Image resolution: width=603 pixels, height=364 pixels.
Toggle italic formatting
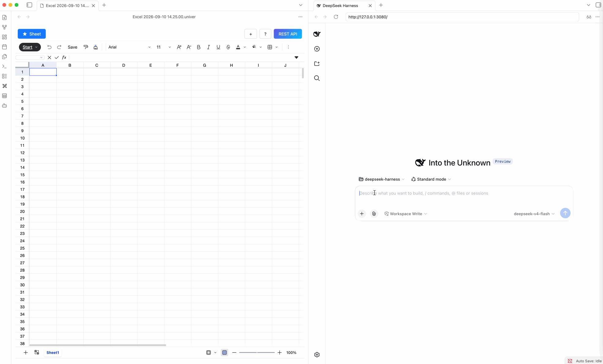point(208,47)
